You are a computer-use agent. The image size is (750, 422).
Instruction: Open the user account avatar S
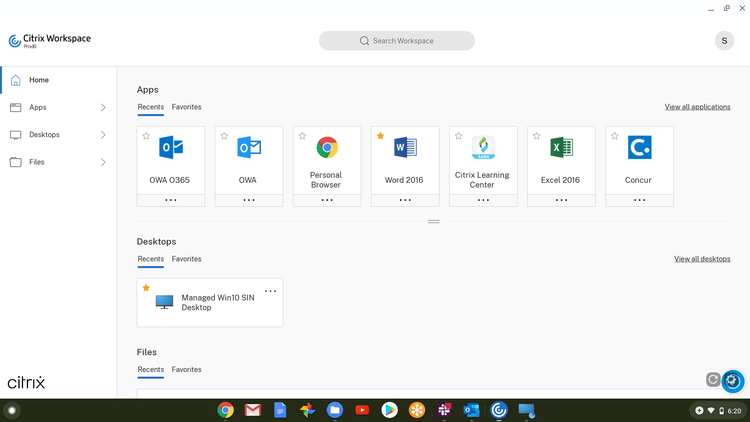pyautogui.click(x=724, y=41)
